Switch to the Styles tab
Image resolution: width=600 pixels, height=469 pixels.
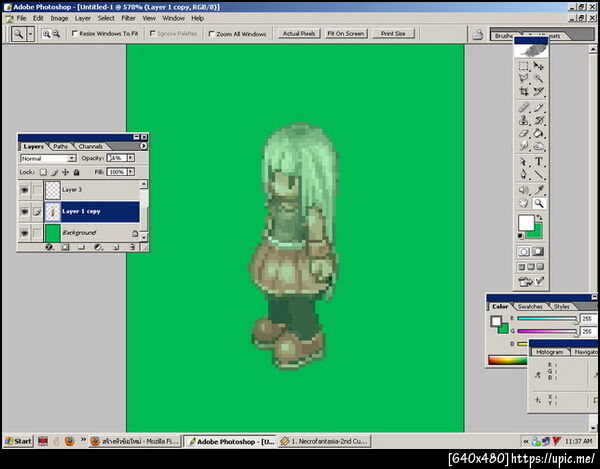[x=561, y=306]
